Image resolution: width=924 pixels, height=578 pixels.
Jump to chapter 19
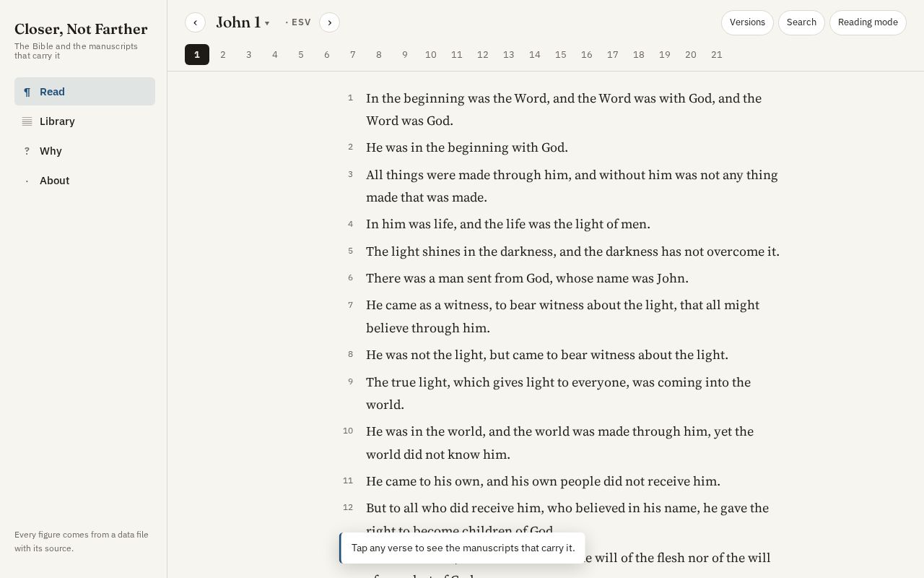coord(665,55)
